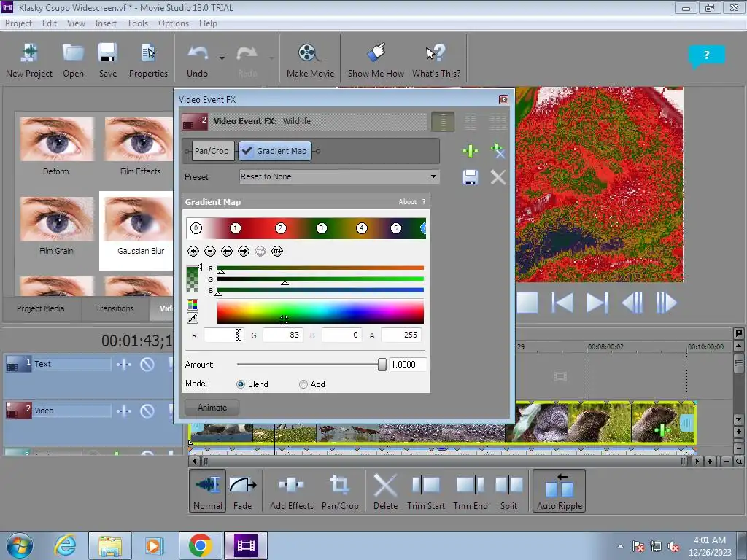Screen dimensions: 747x560
Task: Select the Pan/Crop chain button
Action: point(212,151)
